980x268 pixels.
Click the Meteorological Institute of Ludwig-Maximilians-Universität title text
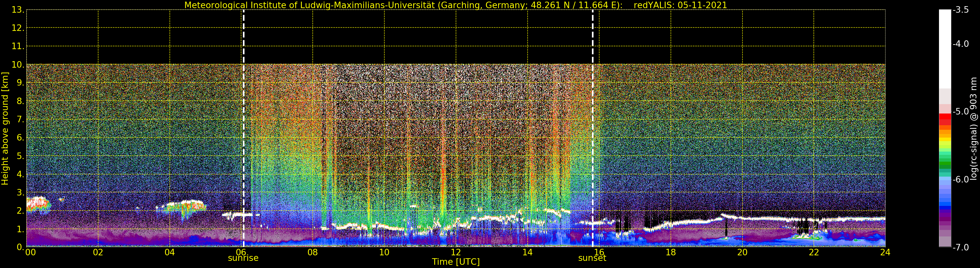[404, 5]
